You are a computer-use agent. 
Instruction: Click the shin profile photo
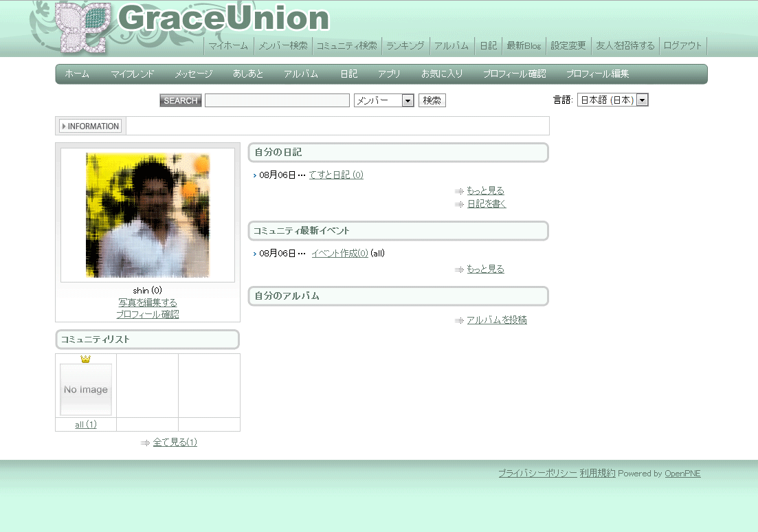coord(148,215)
